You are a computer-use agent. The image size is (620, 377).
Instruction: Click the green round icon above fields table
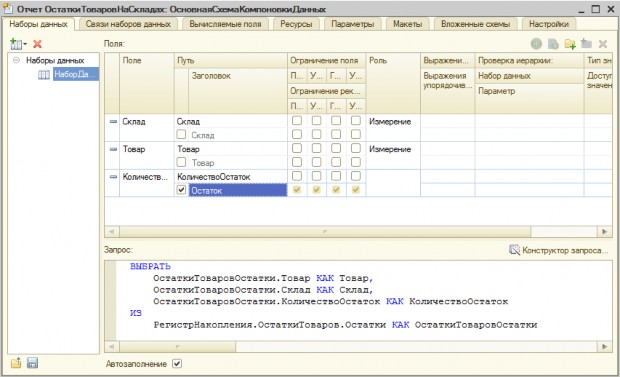pos(536,44)
